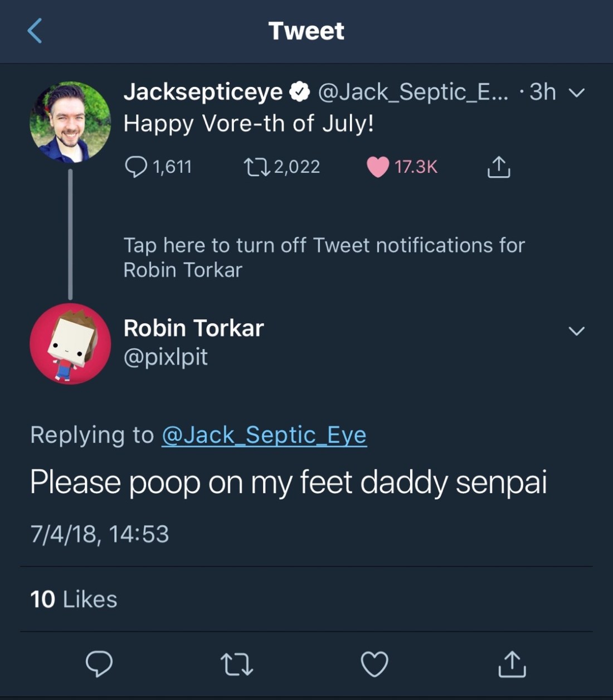Tap the Jacksepticeye display name
Image resolution: width=613 pixels, height=700 pixels.
(x=203, y=92)
